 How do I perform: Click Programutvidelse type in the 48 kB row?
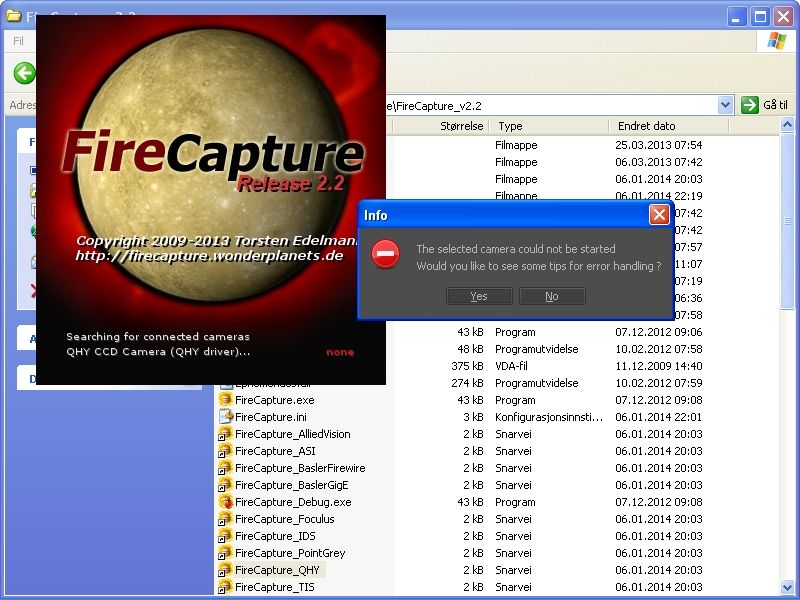(x=537, y=349)
